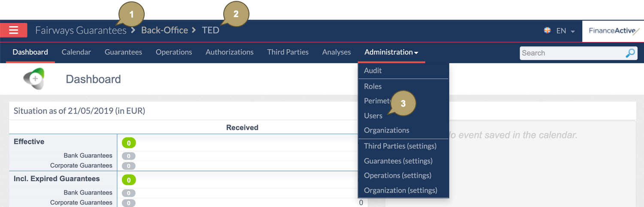The height and width of the screenshot is (207, 644).
Task: Open the Operations tab
Action: pyautogui.click(x=174, y=52)
